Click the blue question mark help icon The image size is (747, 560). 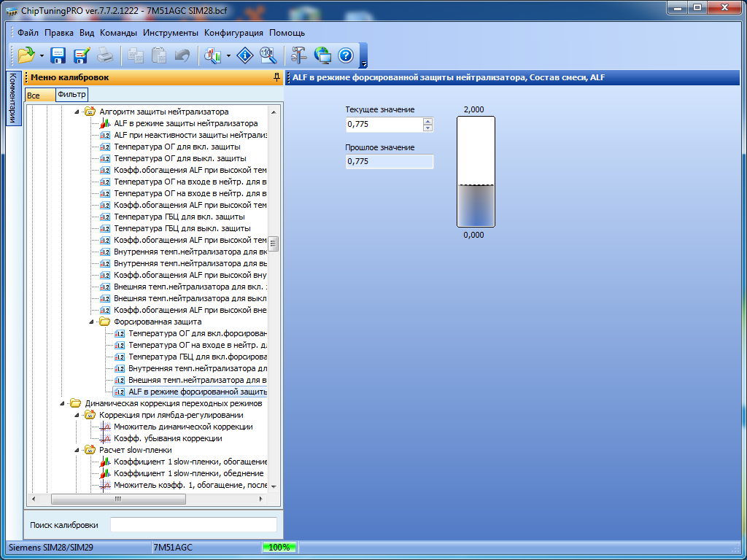[x=346, y=55]
